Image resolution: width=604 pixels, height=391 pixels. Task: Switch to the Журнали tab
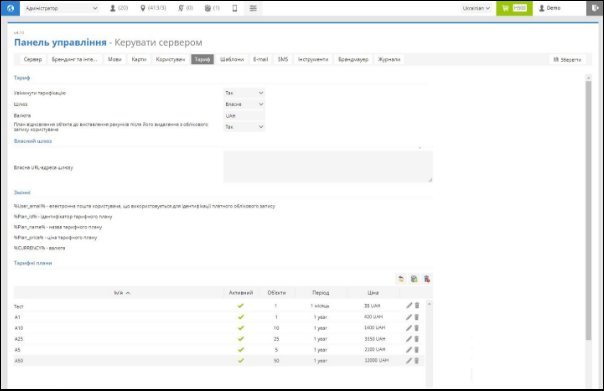click(389, 59)
